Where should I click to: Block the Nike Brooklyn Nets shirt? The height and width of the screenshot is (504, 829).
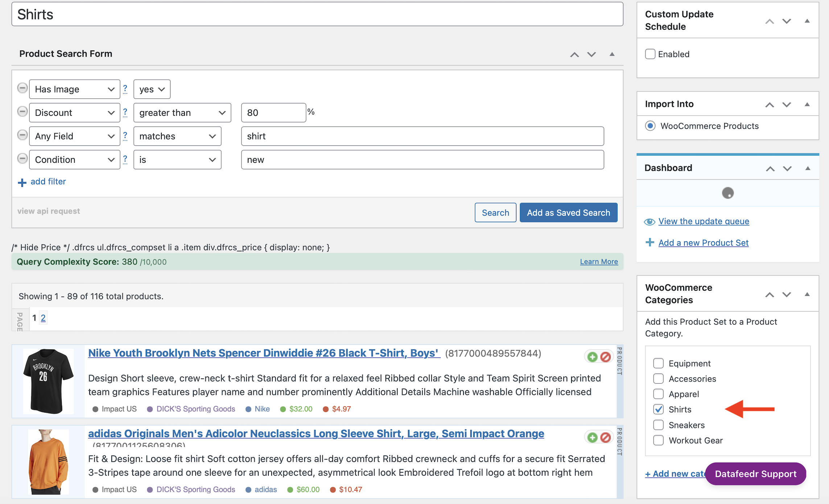pyautogui.click(x=605, y=357)
